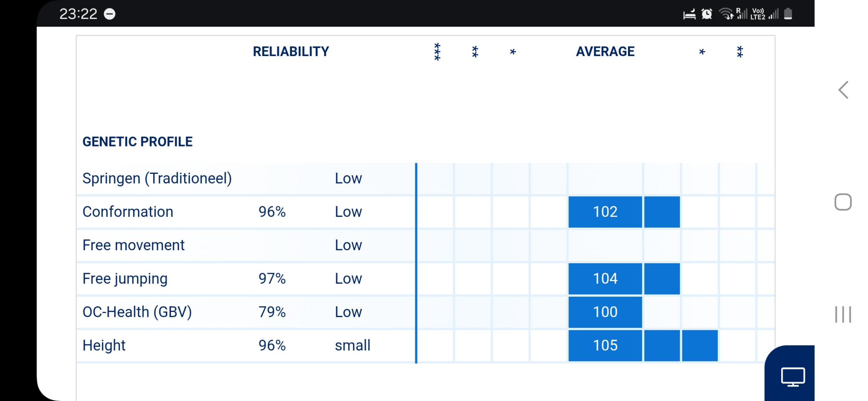Image resolution: width=868 pixels, height=401 pixels.
Task: Click the Conformation trait label
Action: (x=128, y=212)
